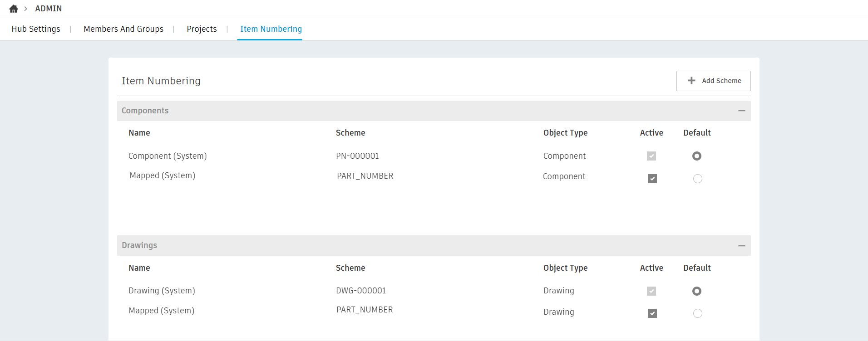868x341 pixels.
Task: Click ADMIN in the breadcrumb
Action: (49, 9)
